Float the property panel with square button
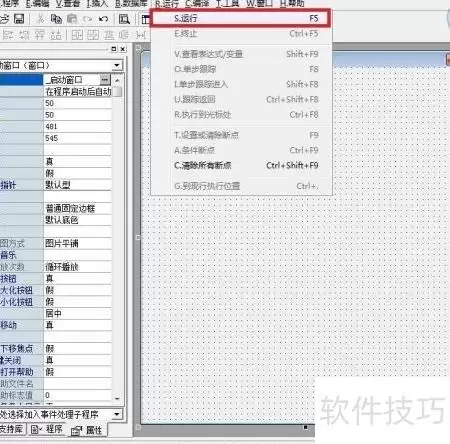 (114, 49)
